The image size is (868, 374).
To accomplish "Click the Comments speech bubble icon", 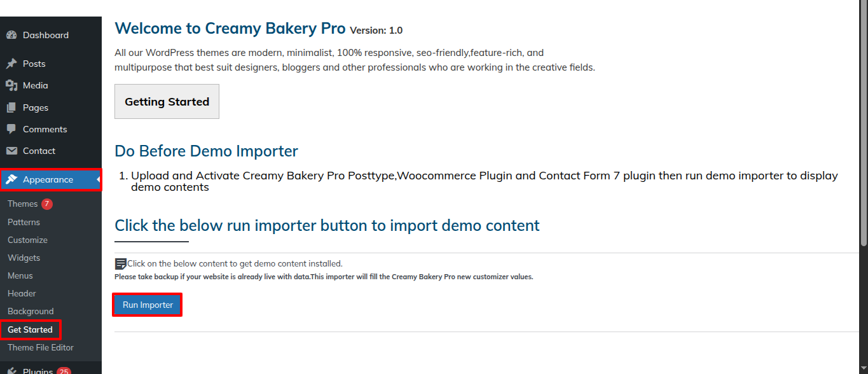I will click(11, 129).
